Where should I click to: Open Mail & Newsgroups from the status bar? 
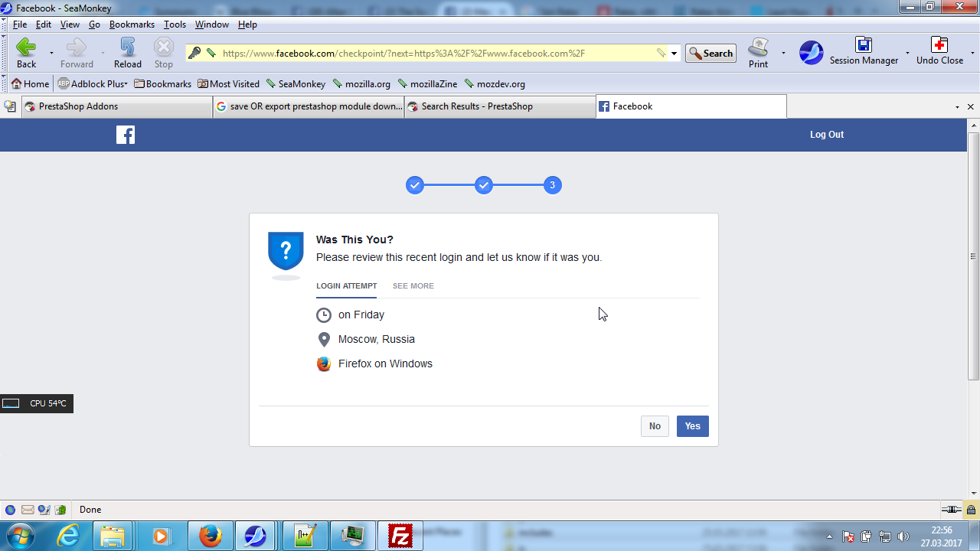coord(28,510)
